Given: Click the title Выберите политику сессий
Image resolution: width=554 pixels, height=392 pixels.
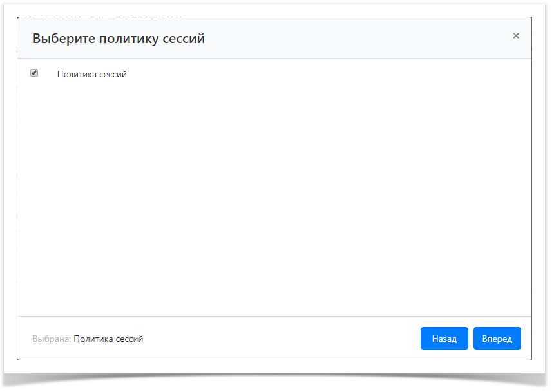Looking at the screenshot, I should coord(119,39).
